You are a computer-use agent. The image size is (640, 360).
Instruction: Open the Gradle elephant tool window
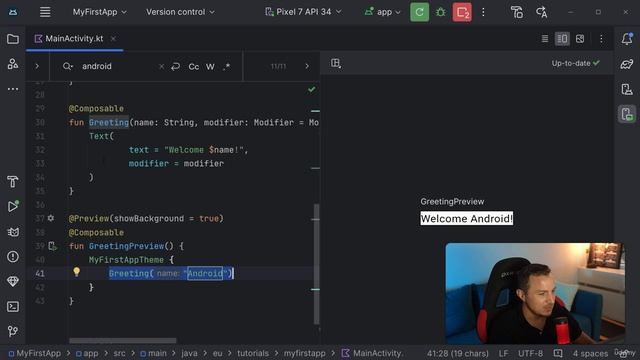(x=627, y=64)
